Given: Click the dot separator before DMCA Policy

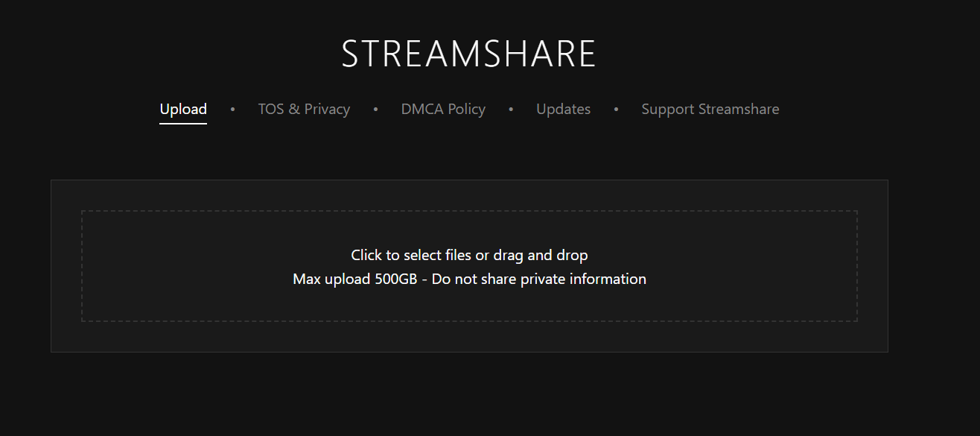Looking at the screenshot, I should pyautogui.click(x=375, y=110).
